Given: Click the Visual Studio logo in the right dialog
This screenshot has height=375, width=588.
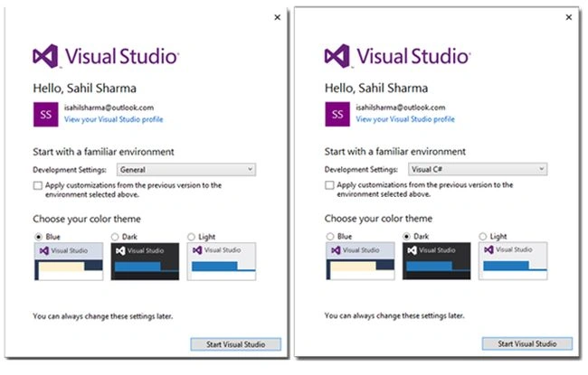Looking at the screenshot, I should pyautogui.click(x=397, y=56).
